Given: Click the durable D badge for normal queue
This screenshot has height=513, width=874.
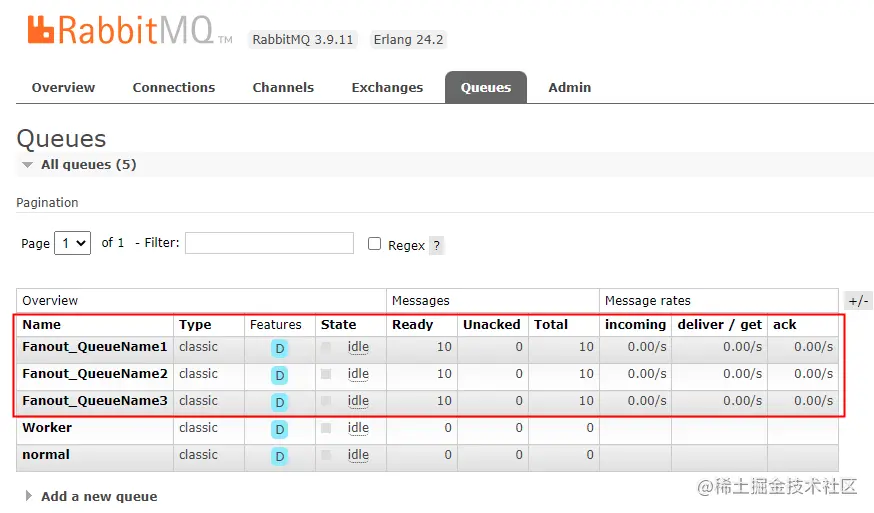Looking at the screenshot, I should (x=279, y=456).
